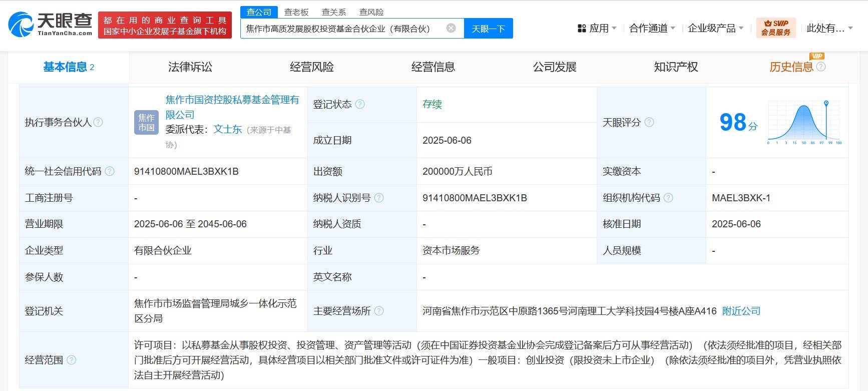
Task: Open 焦作市国资控股私募基金管理有限公司 link
Action: click(232, 107)
